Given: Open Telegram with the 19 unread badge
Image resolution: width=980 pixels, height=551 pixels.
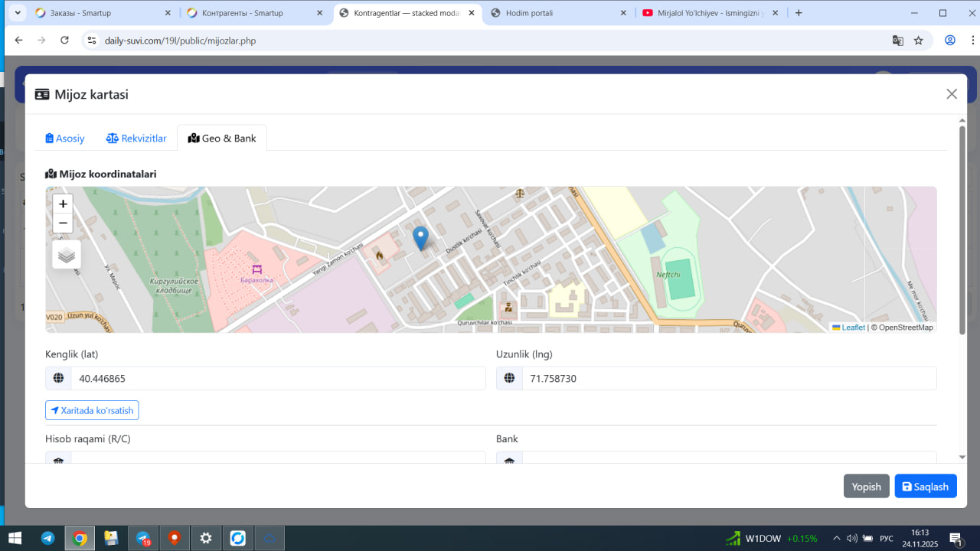Looking at the screenshot, I should 143,538.
